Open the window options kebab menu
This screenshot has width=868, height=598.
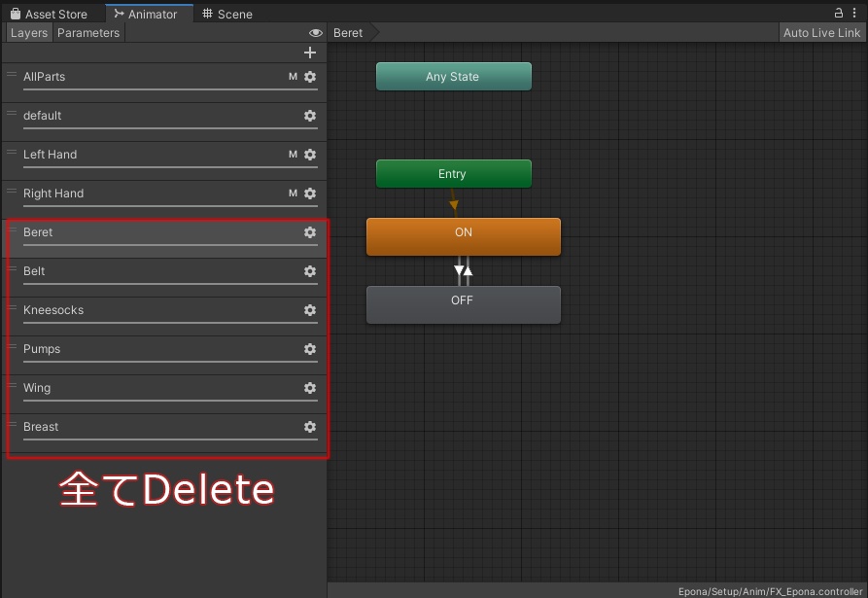[854, 13]
